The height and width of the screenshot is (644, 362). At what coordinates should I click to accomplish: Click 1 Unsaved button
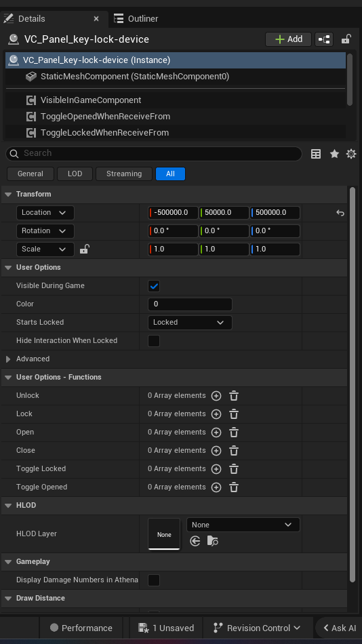pyautogui.click(x=166, y=628)
